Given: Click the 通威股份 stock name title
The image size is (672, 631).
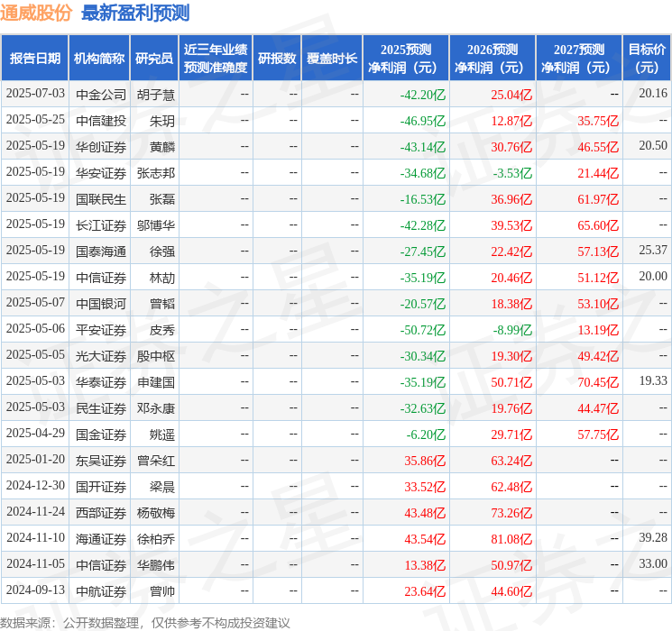Looking at the screenshot, I should coord(37,13).
